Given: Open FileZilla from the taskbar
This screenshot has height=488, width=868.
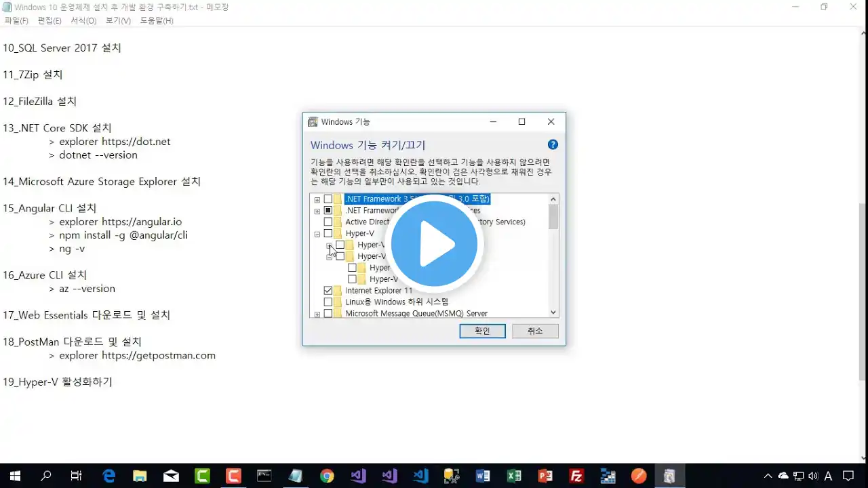Looking at the screenshot, I should (x=576, y=476).
